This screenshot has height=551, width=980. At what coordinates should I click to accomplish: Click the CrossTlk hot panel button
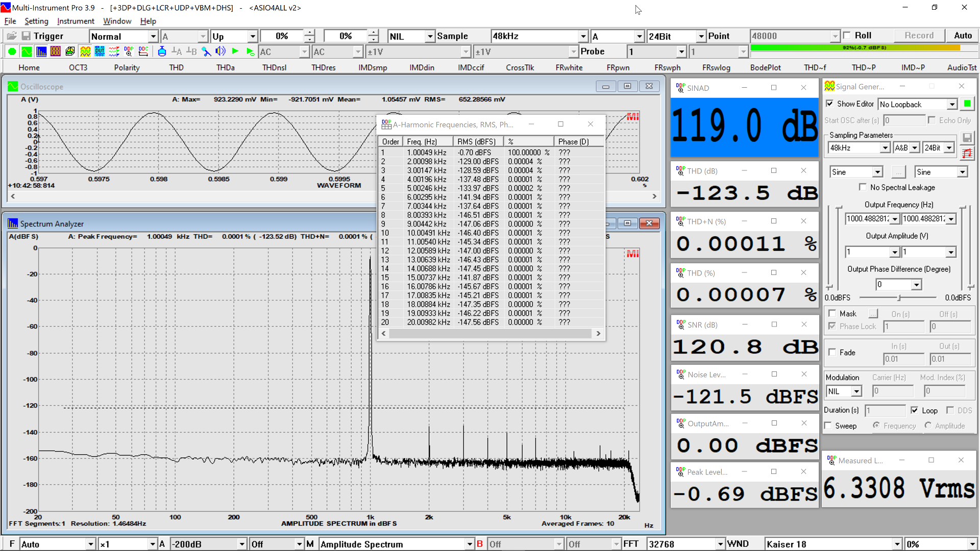click(x=520, y=67)
